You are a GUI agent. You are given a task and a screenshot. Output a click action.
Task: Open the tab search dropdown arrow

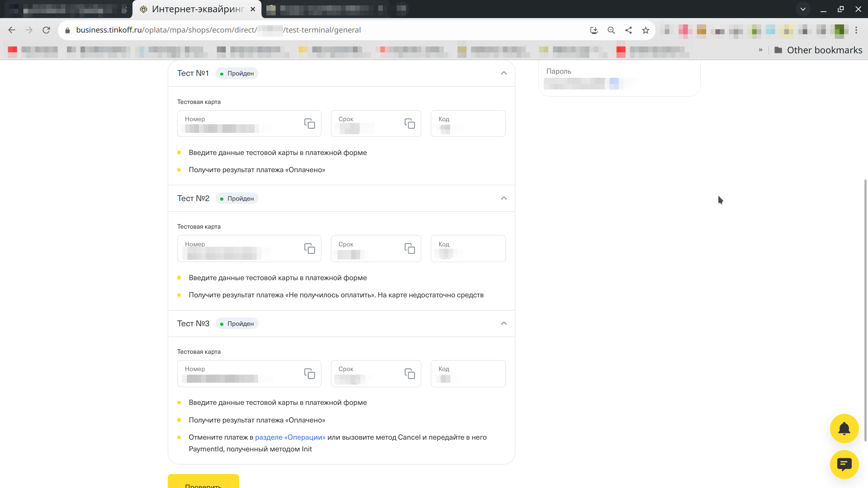803,9
